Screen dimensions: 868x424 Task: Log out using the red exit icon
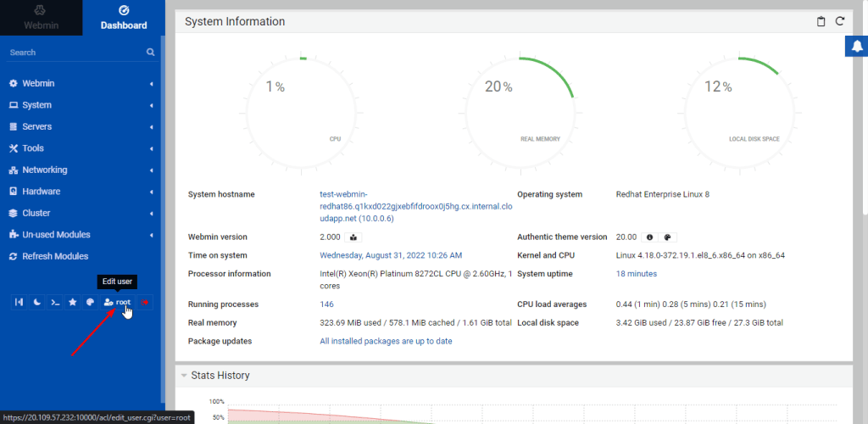[145, 302]
